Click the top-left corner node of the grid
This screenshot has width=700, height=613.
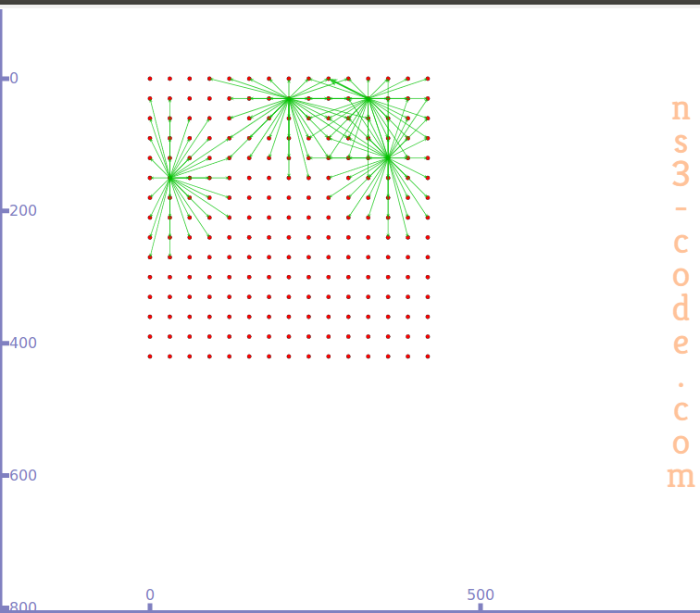[150, 79]
